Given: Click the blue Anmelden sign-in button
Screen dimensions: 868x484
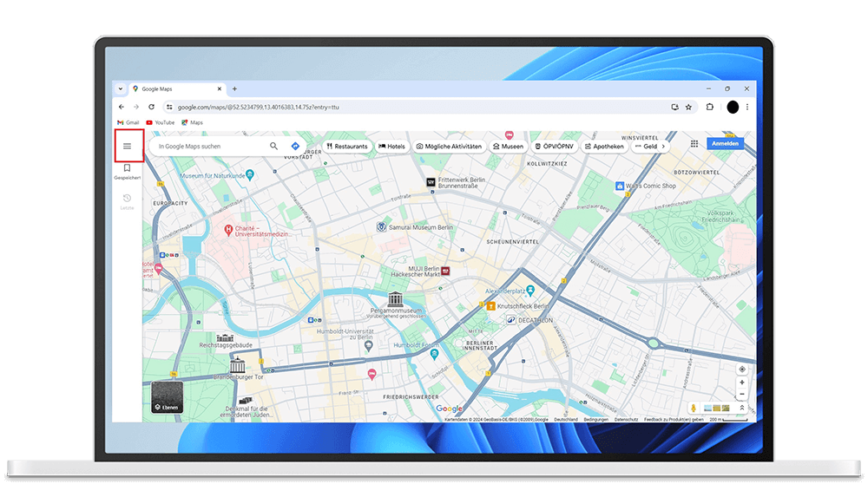Looking at the screenshot, I should pos(725,143).
